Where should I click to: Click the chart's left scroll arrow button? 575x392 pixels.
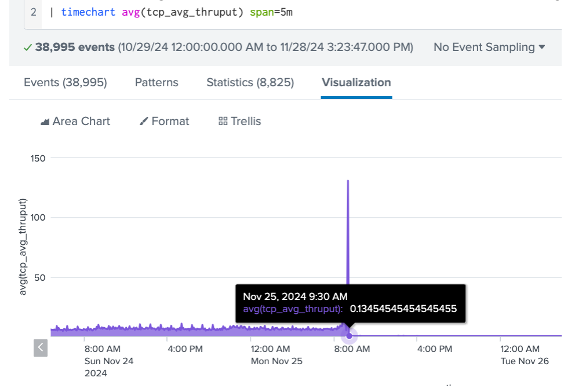pyautogui.click(x=41, y=347)
